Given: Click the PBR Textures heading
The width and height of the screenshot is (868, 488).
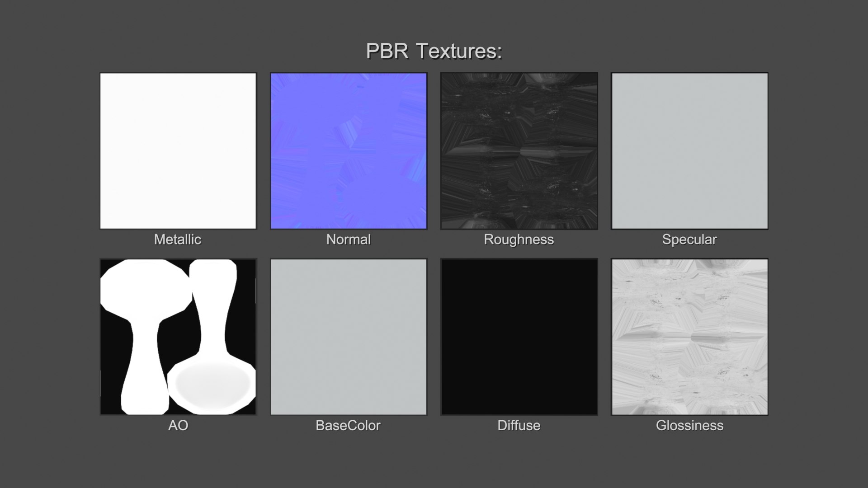Looking at the screenshot, I should [x=434, y=51].
